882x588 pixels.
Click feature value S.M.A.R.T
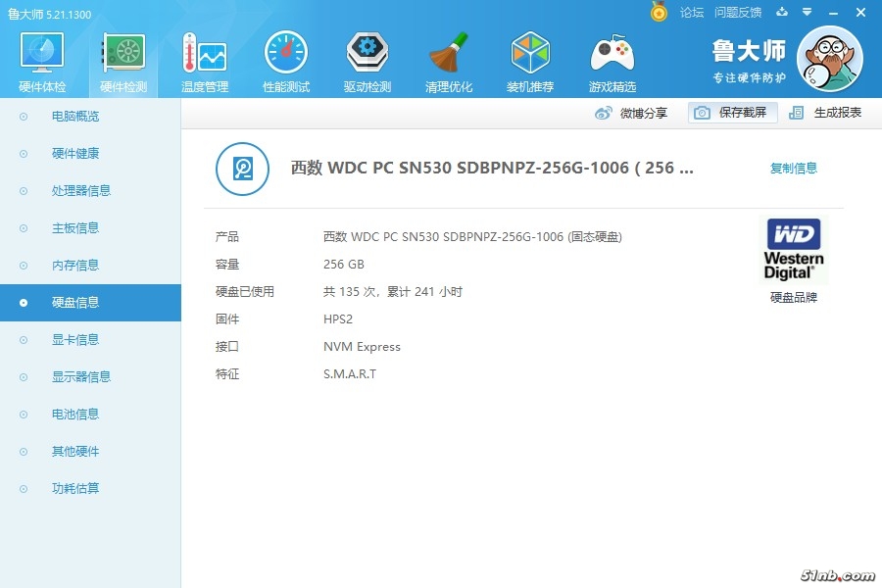[350, 374]
